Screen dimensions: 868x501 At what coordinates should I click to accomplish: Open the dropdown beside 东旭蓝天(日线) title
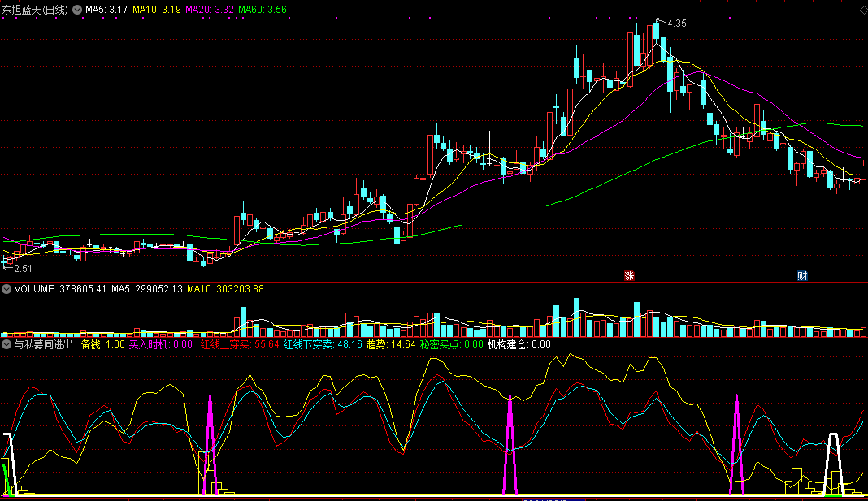tap(77, 10)
